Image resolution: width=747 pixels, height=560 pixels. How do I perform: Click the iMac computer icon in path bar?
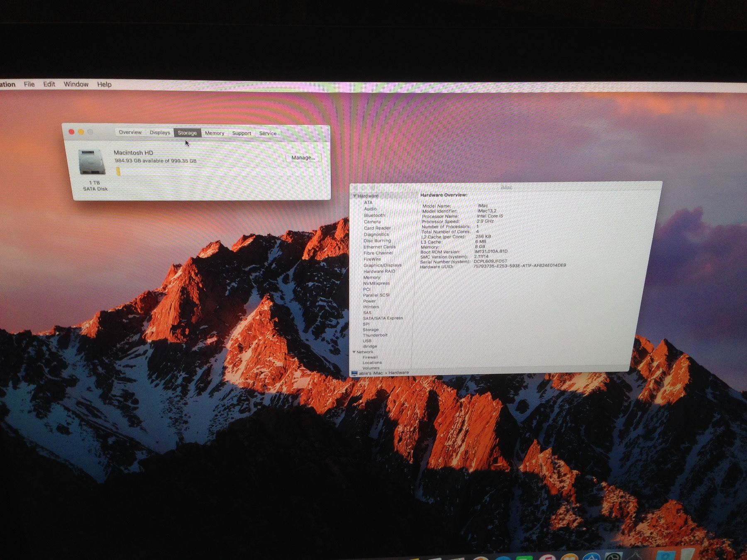354,373
